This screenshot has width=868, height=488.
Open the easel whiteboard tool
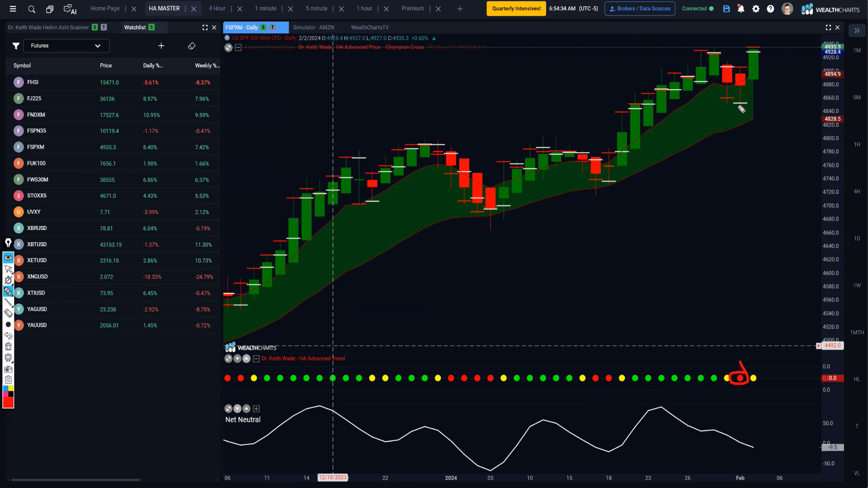click(8, 358)
